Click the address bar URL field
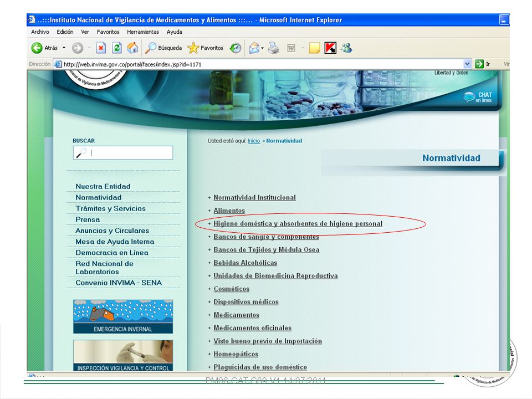Image resolution: width=532 pixels, height=399 pixels. pos(263,64)
